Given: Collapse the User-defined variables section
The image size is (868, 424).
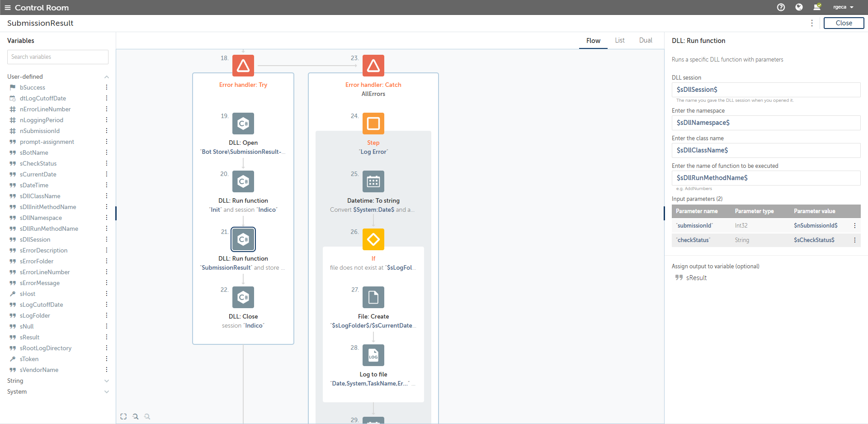Looking at the screenshot, I should point(107,77).
